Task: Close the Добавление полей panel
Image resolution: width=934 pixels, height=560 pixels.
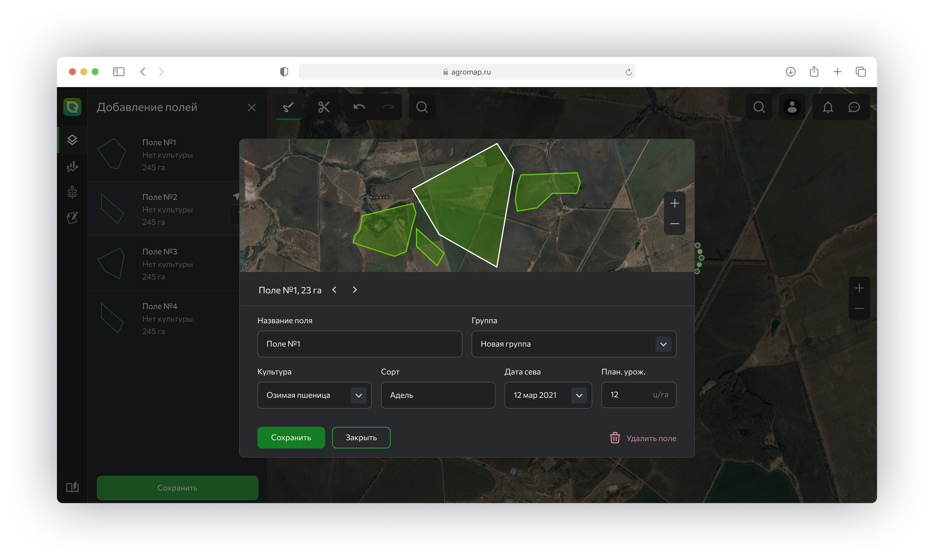Action: [x=251, y=108]
